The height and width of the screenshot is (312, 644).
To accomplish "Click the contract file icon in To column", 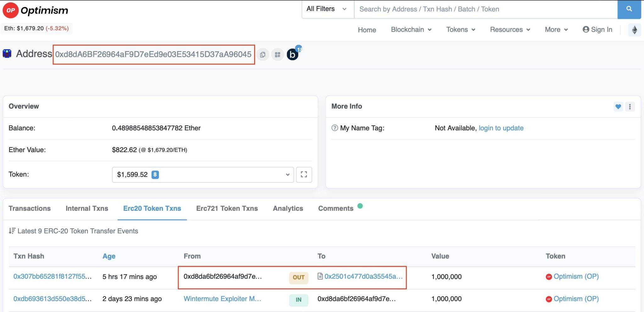I will click(320, 276).
